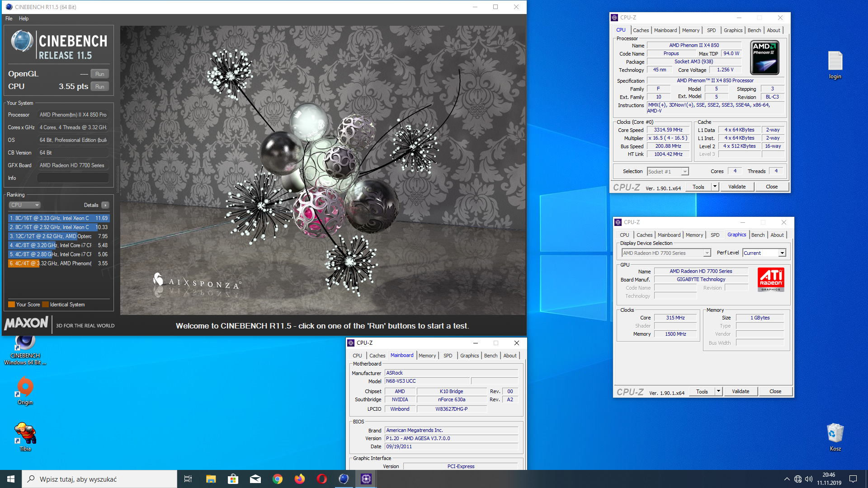
Task: Select ranking row 5 Intel Core i7 5.06
Action: pos(59,254)
